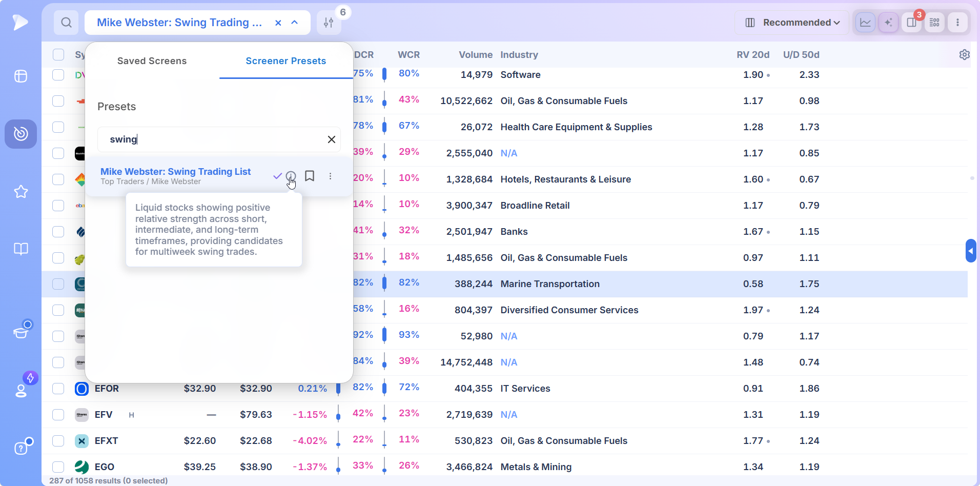Clear the selected screen with the X button

[x=278, y=23]
